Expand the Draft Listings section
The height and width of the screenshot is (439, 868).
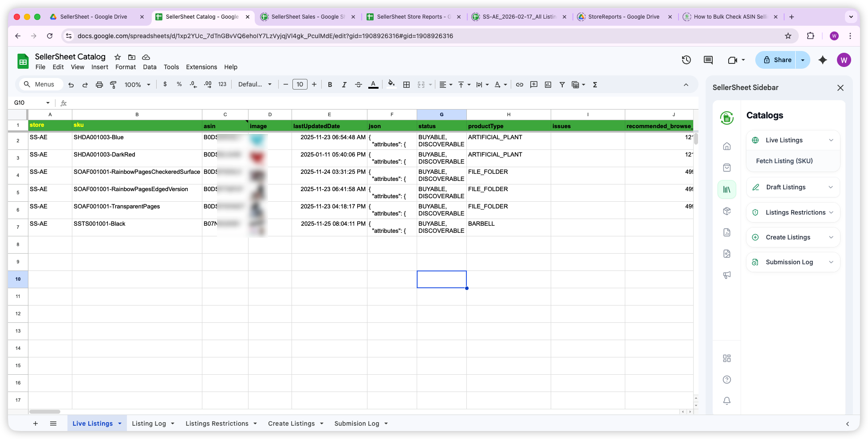pos(832,187)
